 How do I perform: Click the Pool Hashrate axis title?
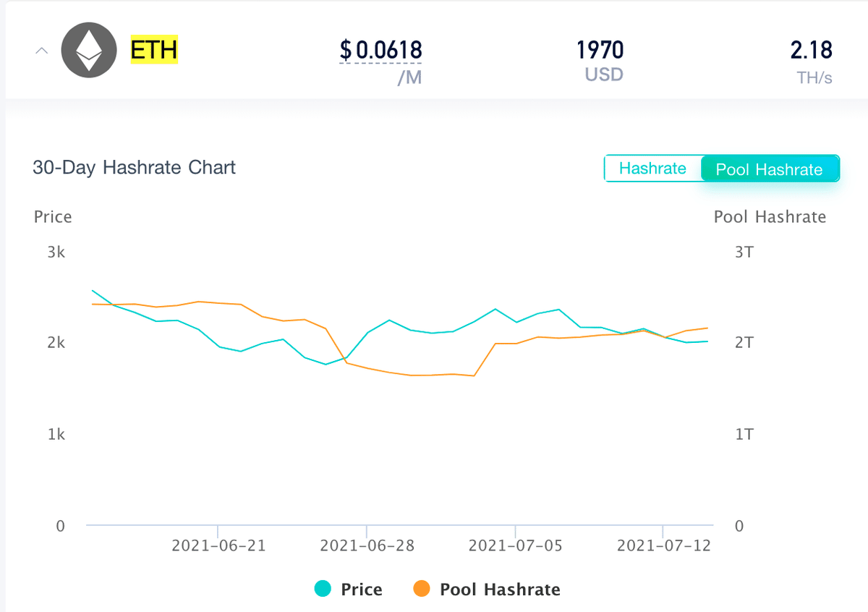click(770, 217)
